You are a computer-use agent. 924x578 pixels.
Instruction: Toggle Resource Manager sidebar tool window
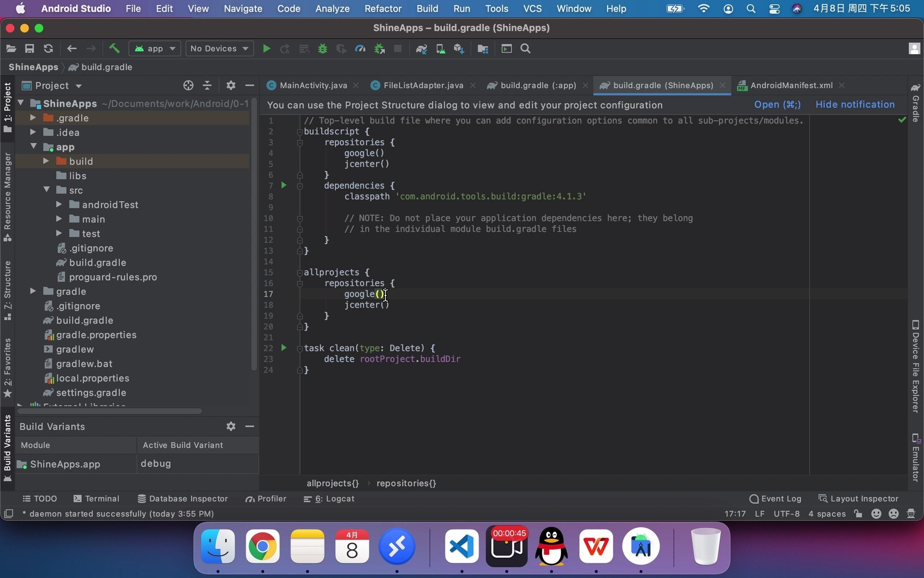pos(7,197)
